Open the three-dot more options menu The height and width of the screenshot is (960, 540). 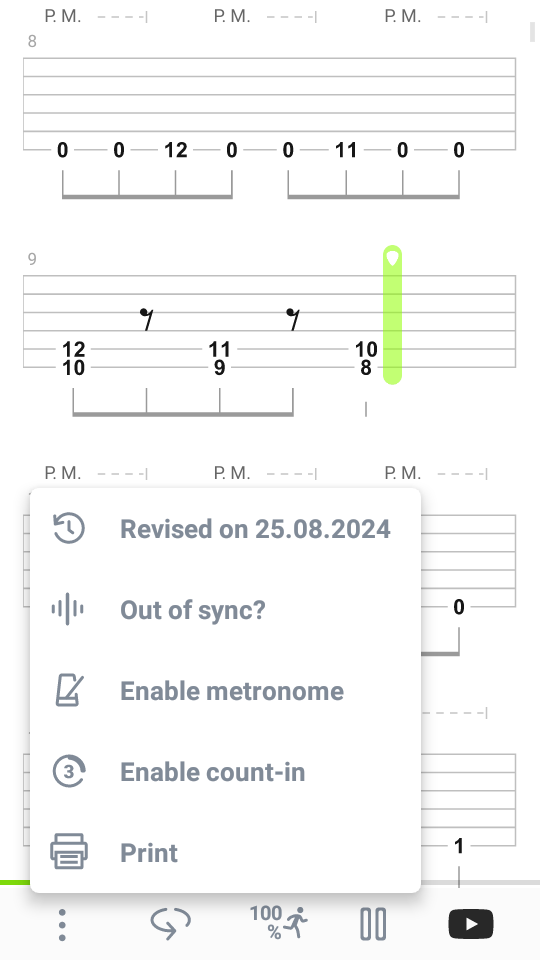[62, 924]
